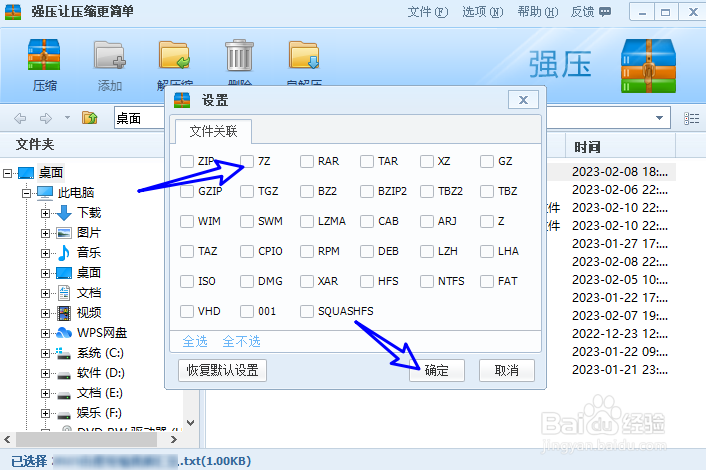Go forward with the right arrow icon
706x470 pixels.
pyautogui.click(x=45, y=118)
